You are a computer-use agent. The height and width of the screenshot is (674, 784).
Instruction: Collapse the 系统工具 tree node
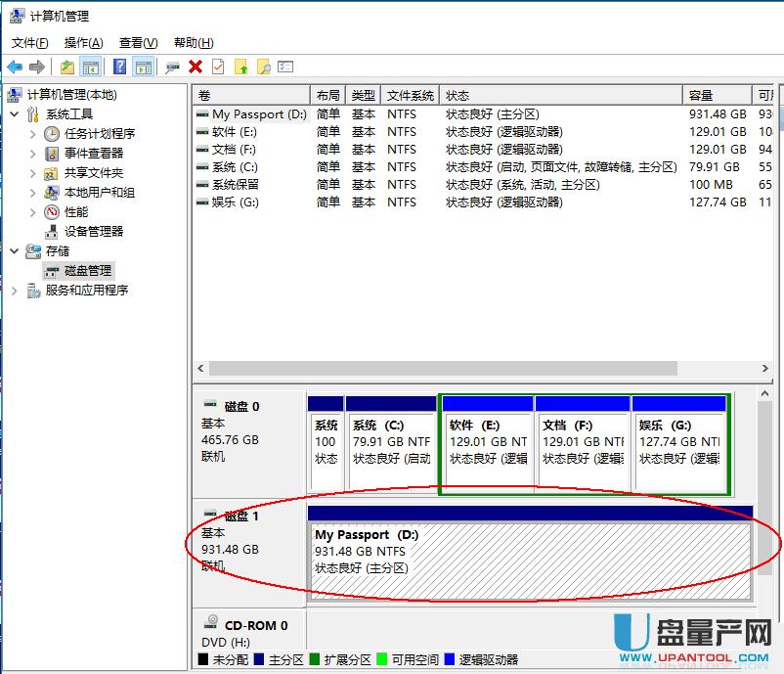coord(15,114)
